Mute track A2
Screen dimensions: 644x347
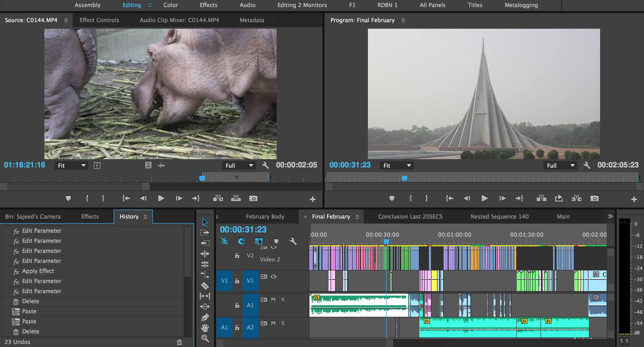pos(273,323)
